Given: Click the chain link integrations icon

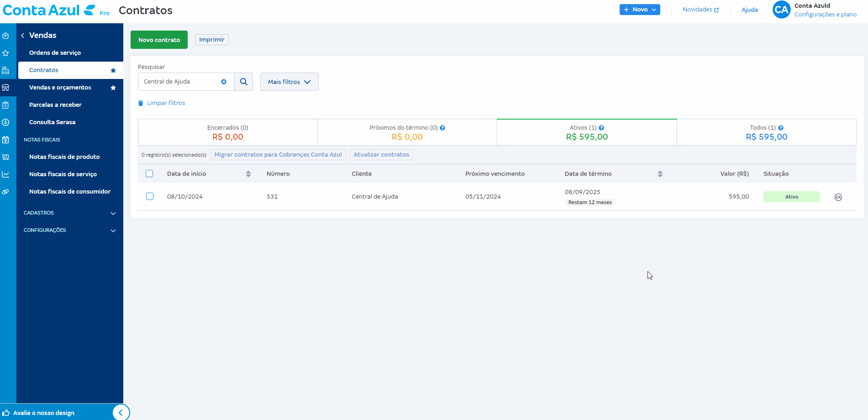Looking at the screenshot, I should [5, 192].
